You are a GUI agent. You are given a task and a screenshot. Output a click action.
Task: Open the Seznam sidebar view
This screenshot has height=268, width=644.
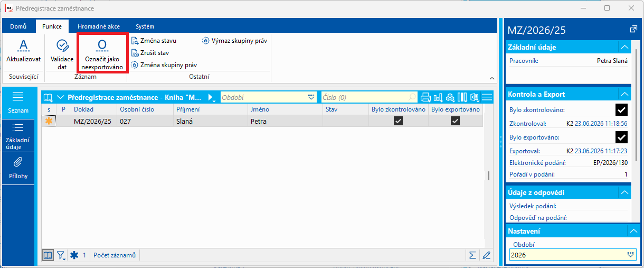[x=18, y=102]
